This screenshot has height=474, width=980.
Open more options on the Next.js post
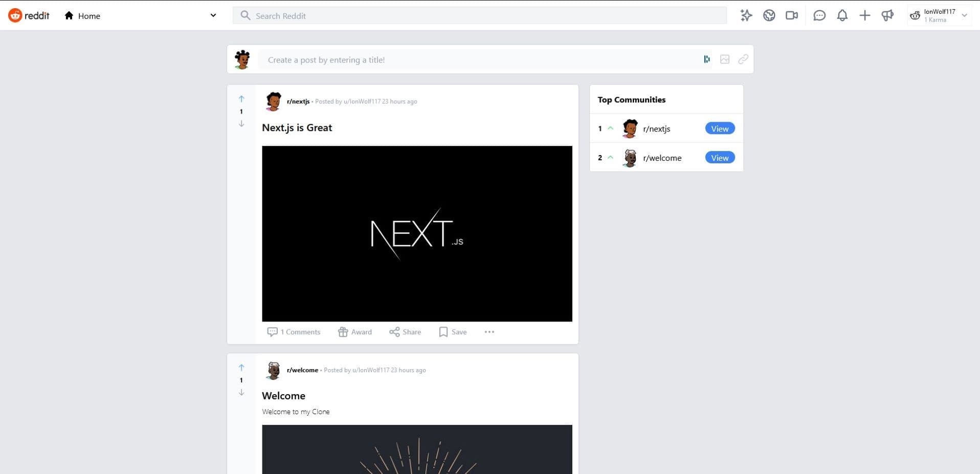[489, 332]
